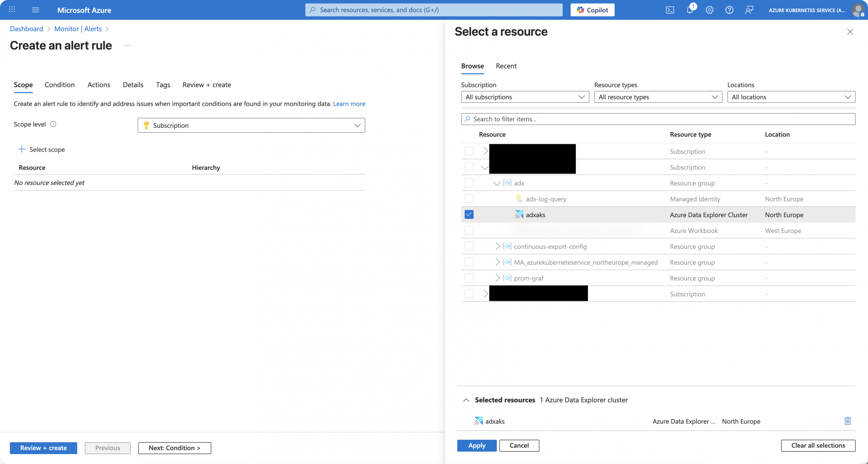
Task: Remove adxaks with the trash icon
Action: 847,421
